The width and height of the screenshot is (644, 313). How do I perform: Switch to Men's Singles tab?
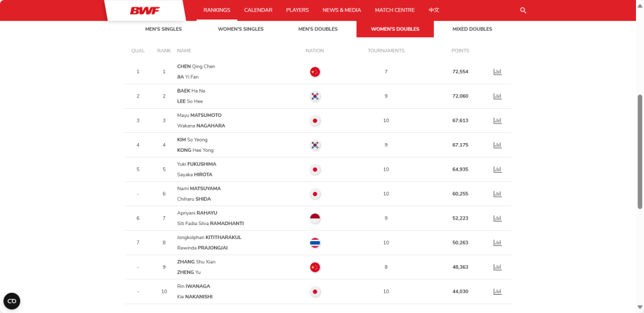tap(164, 29)
